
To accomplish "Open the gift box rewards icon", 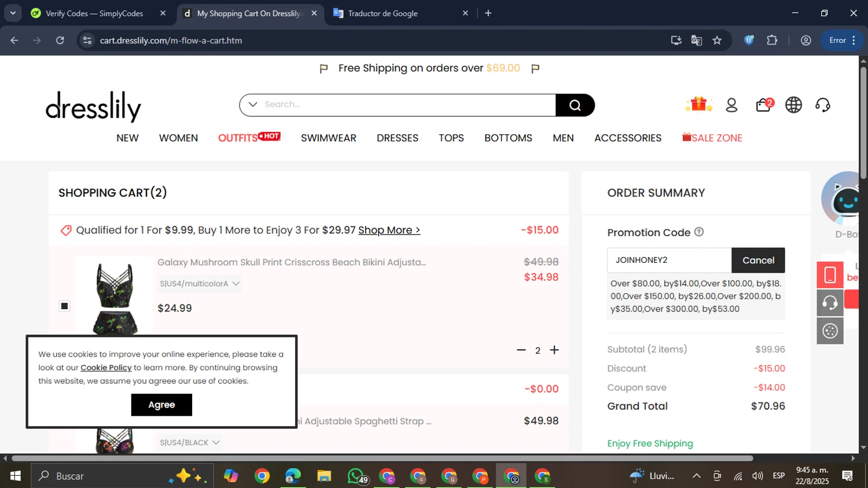I will 699,105.
